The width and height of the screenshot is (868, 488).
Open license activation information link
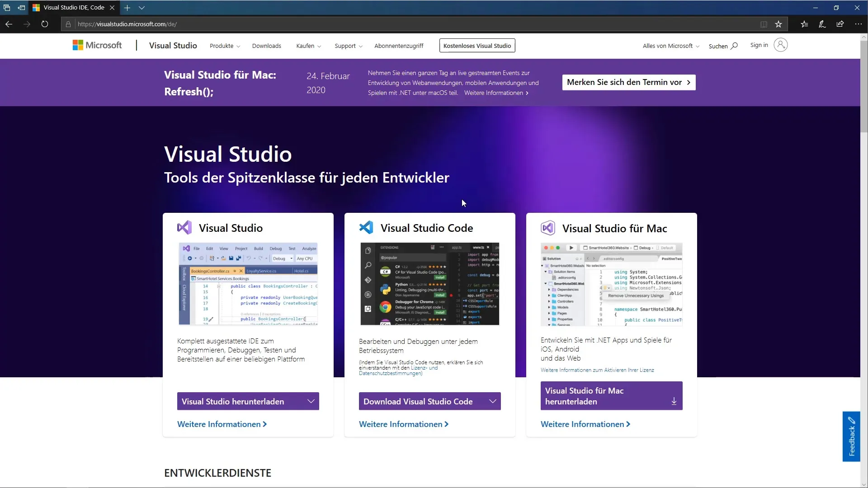point(597,370)
